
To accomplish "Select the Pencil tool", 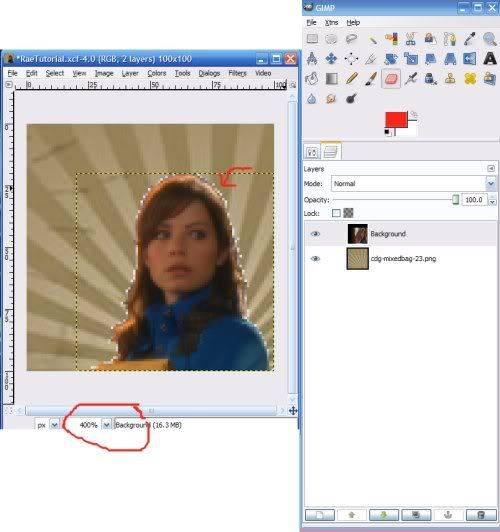I will point(352,79).
